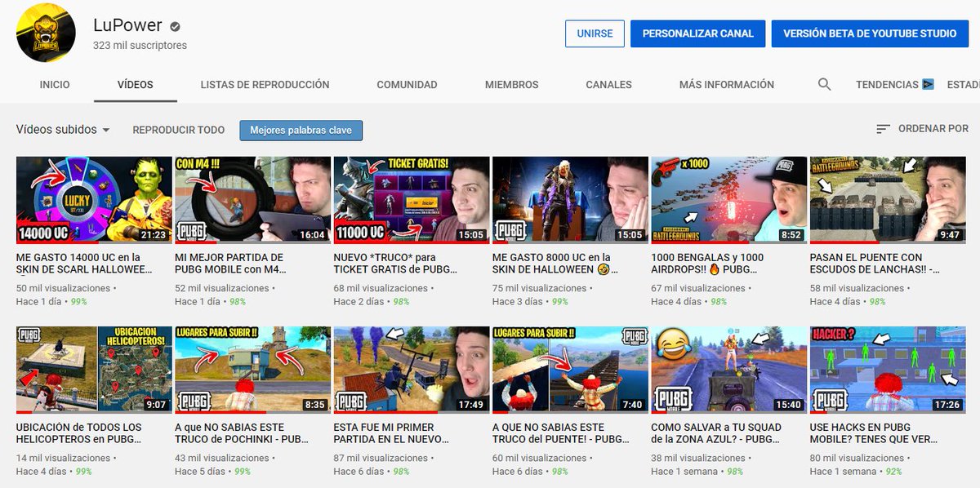Click REPRODUCIR TODO
980x488 pixels.
point(178,130)
